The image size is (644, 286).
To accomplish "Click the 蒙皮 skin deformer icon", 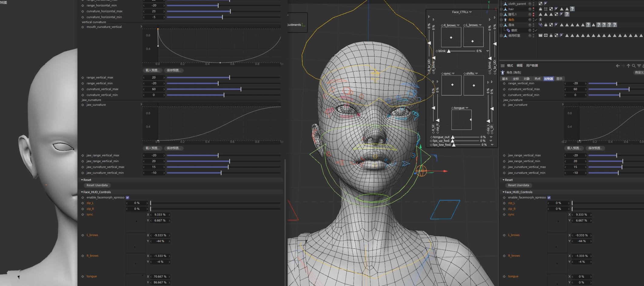I will (508, 30).
